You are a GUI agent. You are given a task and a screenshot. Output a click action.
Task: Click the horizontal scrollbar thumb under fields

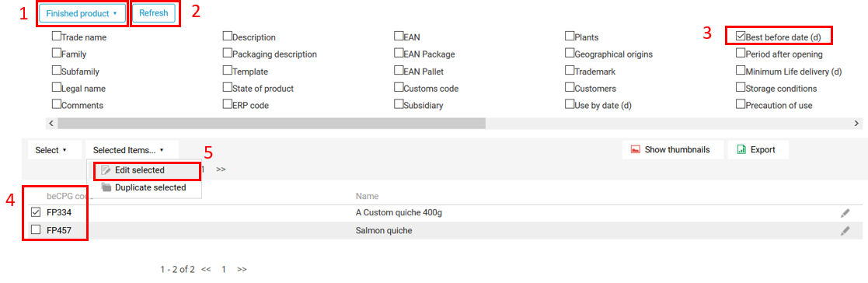coord(271,123)
